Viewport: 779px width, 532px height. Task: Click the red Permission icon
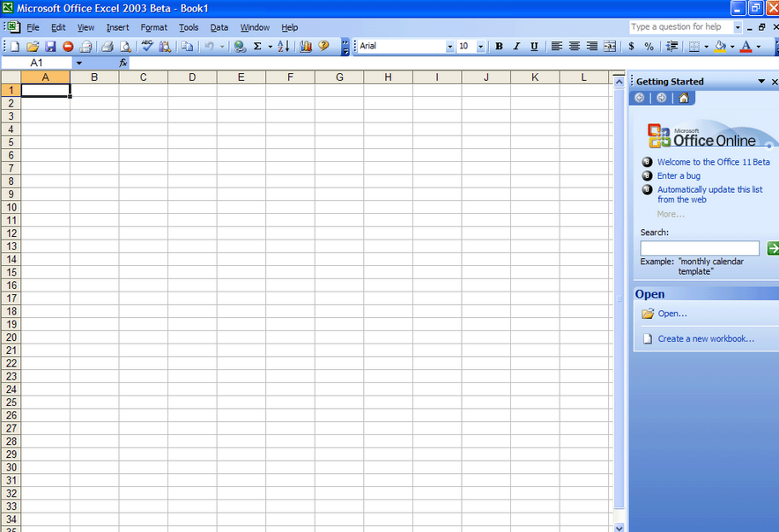[x=68, y=46]
